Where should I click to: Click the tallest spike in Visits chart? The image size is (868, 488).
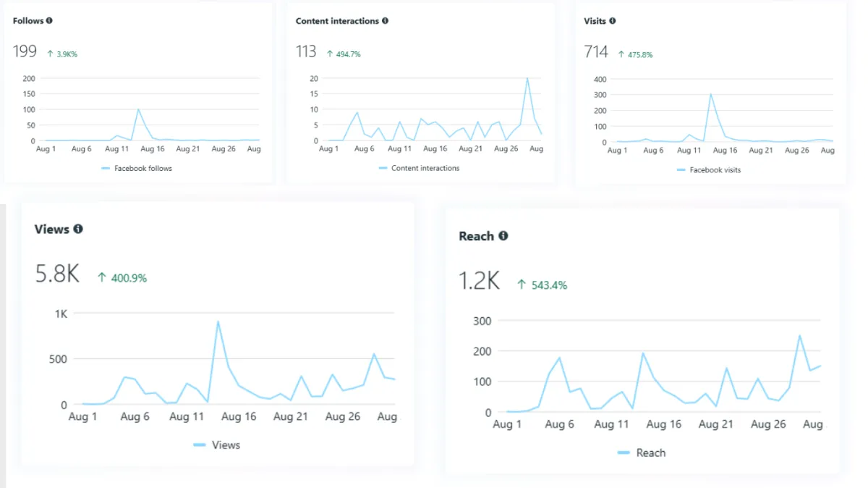711,94
